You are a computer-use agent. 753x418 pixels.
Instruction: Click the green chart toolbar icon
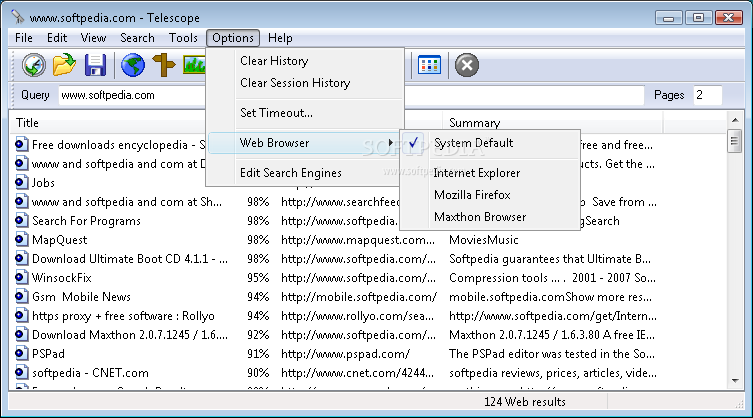pyautogui.click(x=194, y=65)
